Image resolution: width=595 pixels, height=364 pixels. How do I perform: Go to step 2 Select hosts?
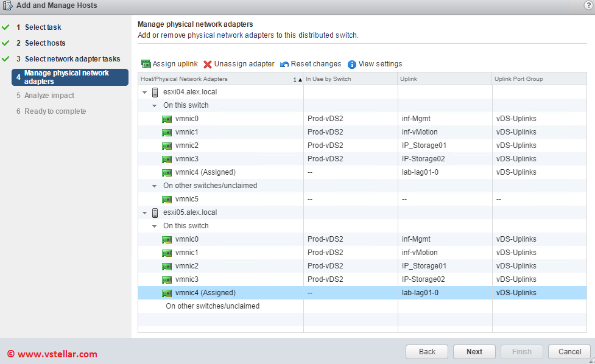(44, 43)
